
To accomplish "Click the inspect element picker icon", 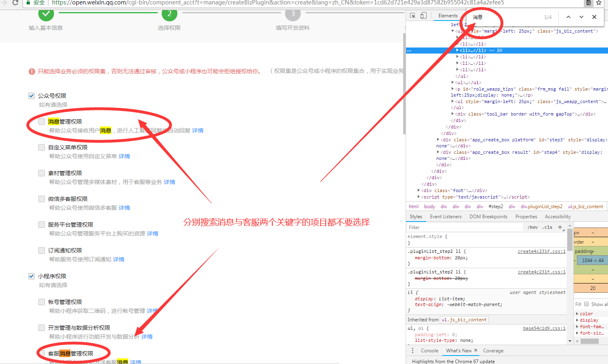I will coord(412,16).
